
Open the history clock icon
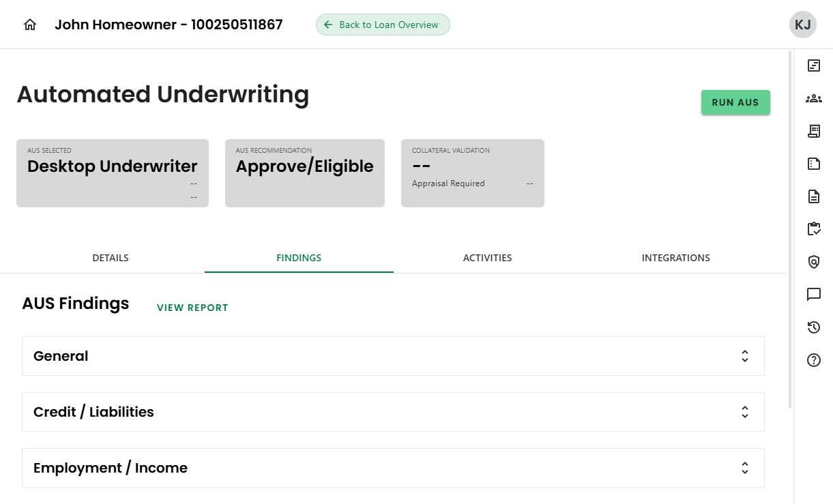[x=813, y=327]
